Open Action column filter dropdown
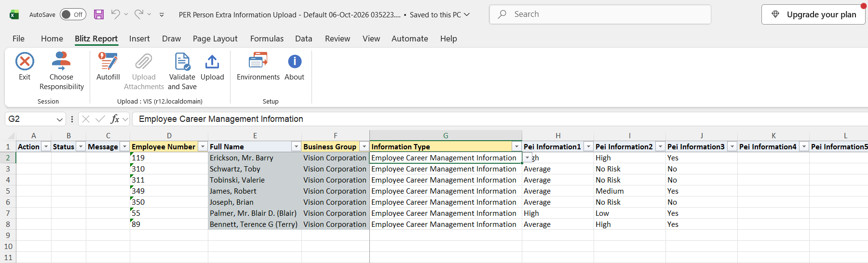This screenshot has width=868, height=263. coord(46,146)
